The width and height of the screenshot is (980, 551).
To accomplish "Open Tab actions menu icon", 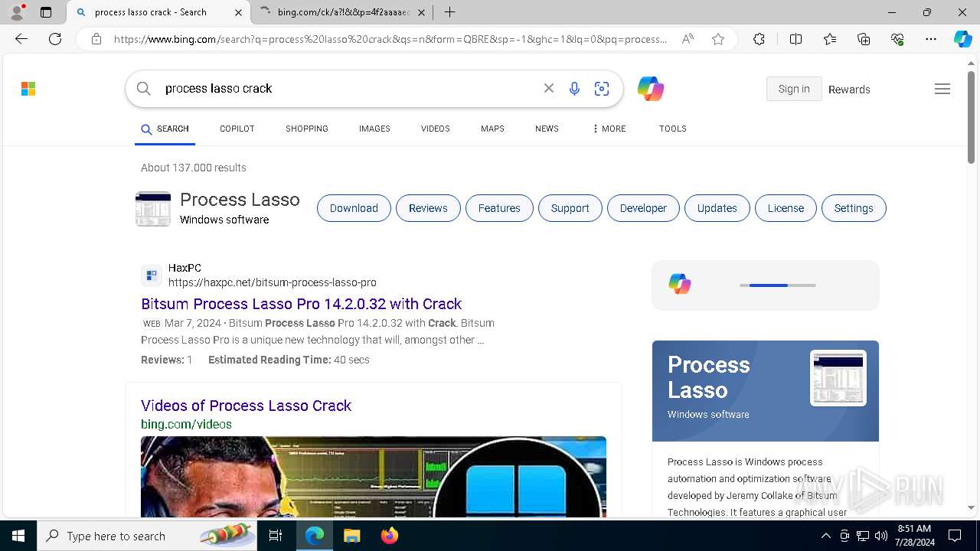I will coord(46,12).
